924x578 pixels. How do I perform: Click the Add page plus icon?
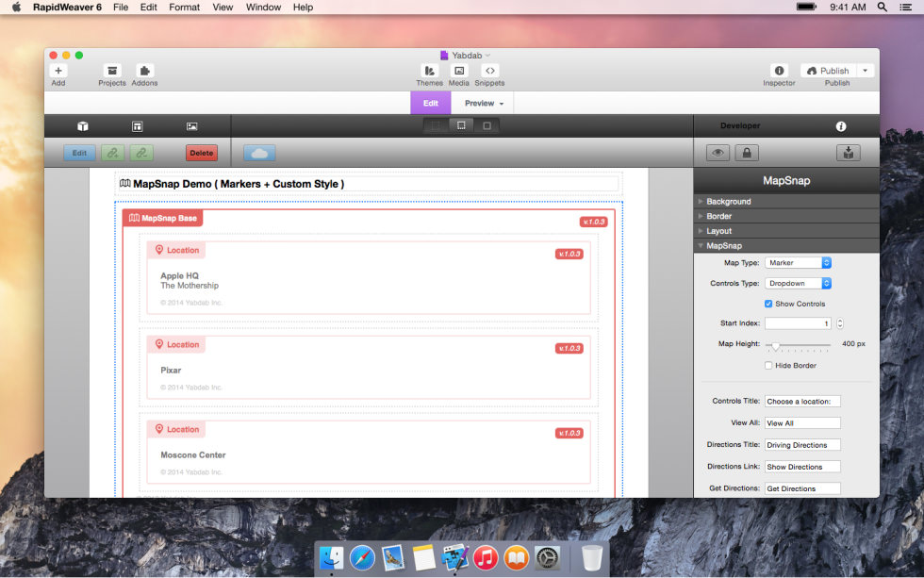(x=58, y=71)
